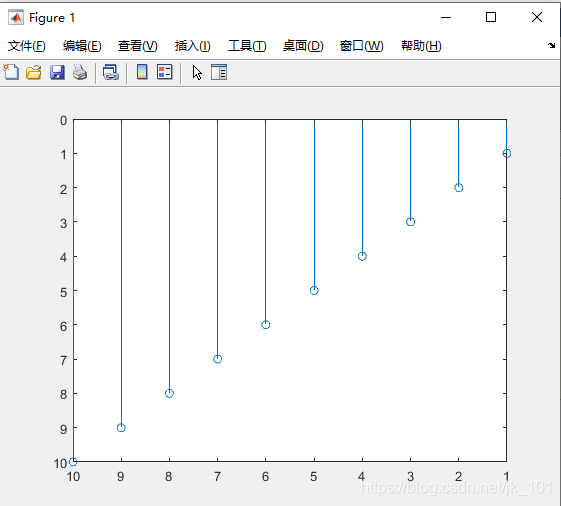Click the y-axis tick label 0
The image size is (561, 506).
click(x=64, y=121)
